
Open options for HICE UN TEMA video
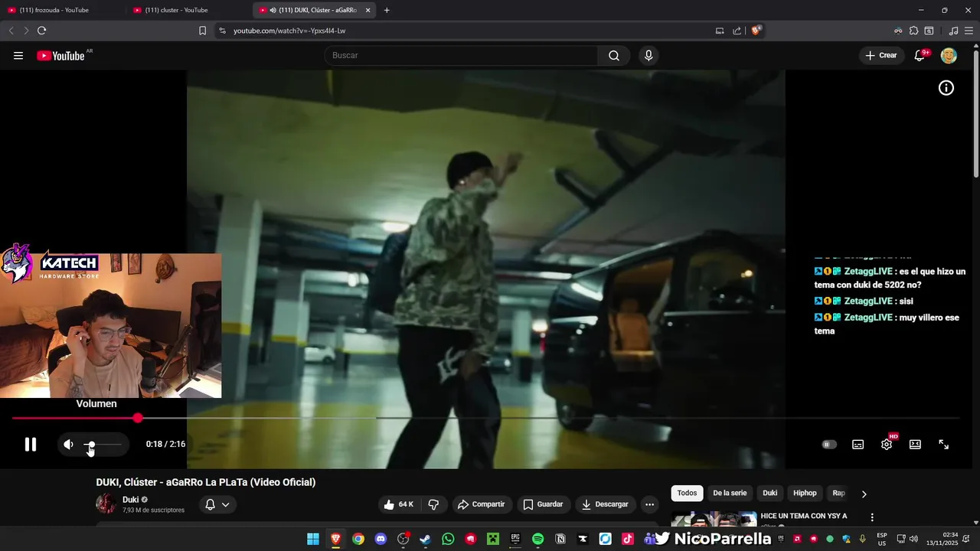click(872, 517)
